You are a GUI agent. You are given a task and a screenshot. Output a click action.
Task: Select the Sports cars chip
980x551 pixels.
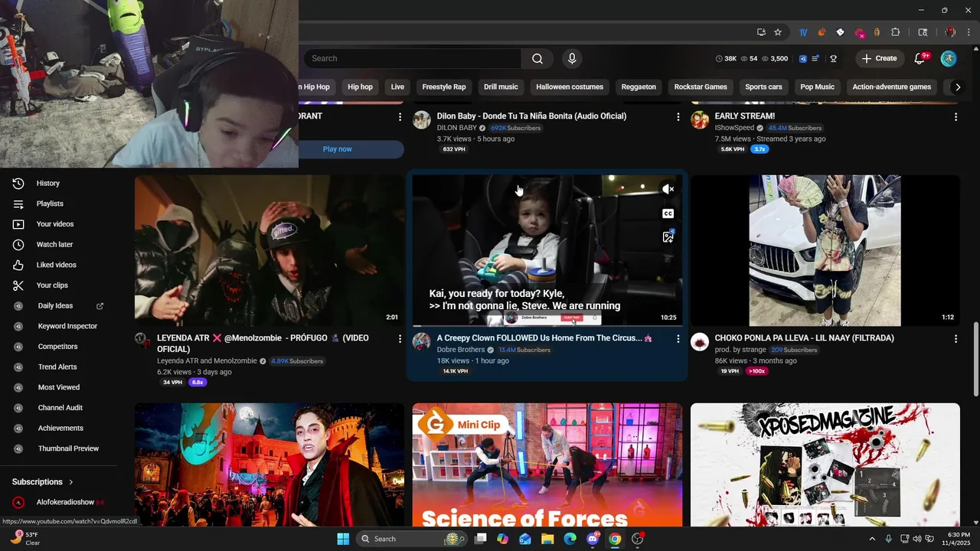click(763, 87)
